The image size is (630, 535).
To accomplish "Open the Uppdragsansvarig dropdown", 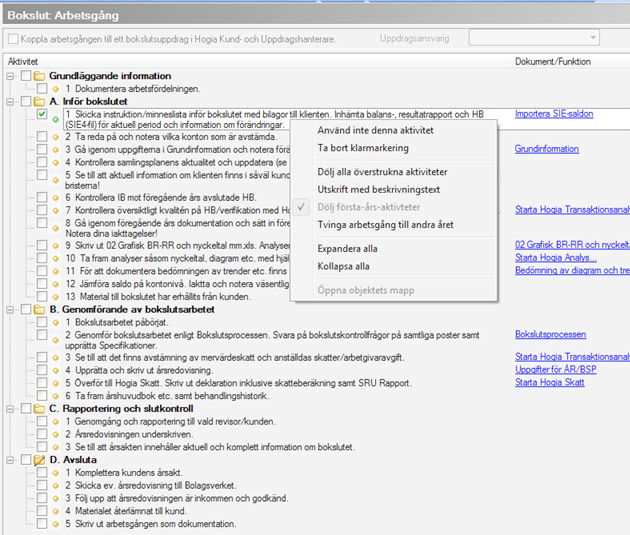I will pos(534,38).
